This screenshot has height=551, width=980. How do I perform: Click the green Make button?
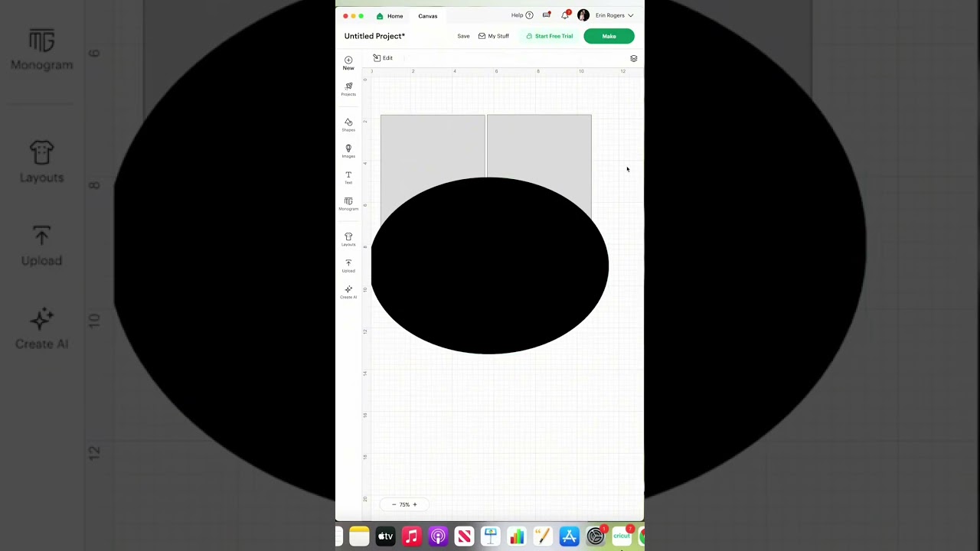pyautogui.click(x=609, y=36)
